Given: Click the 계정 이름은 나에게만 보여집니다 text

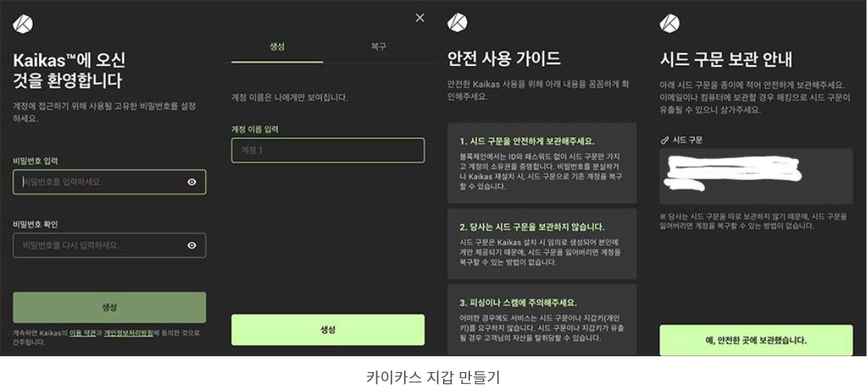Looking at the screenshot, I should 289,97.
